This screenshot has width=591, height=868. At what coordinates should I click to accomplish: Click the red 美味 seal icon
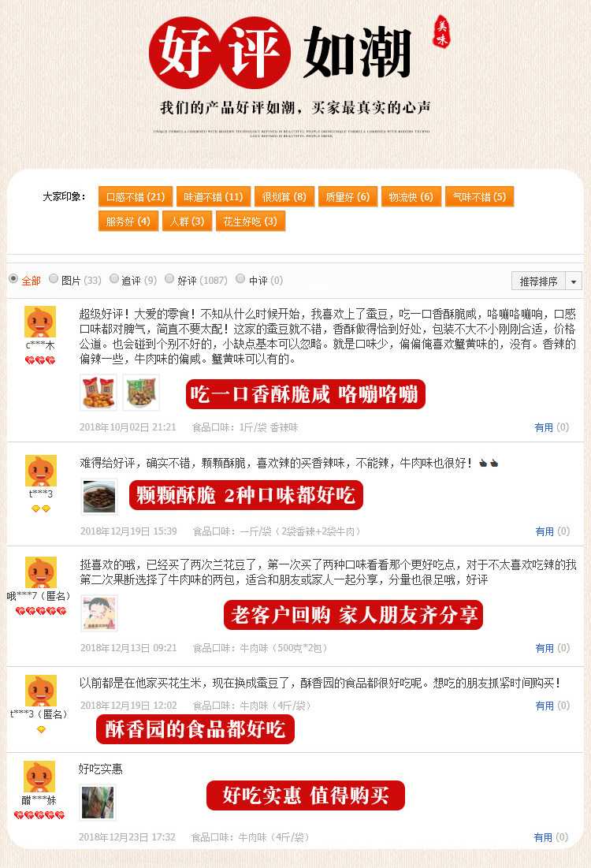441,32
